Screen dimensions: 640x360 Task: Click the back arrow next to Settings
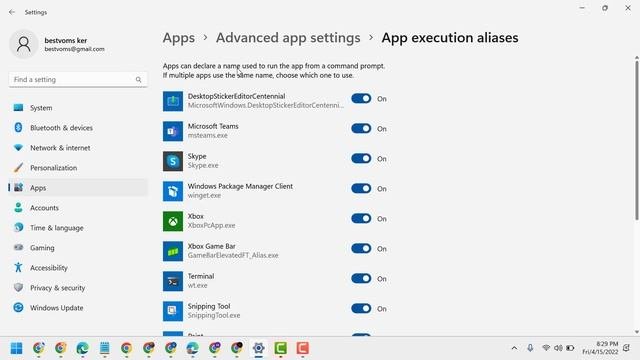(12, 12)
